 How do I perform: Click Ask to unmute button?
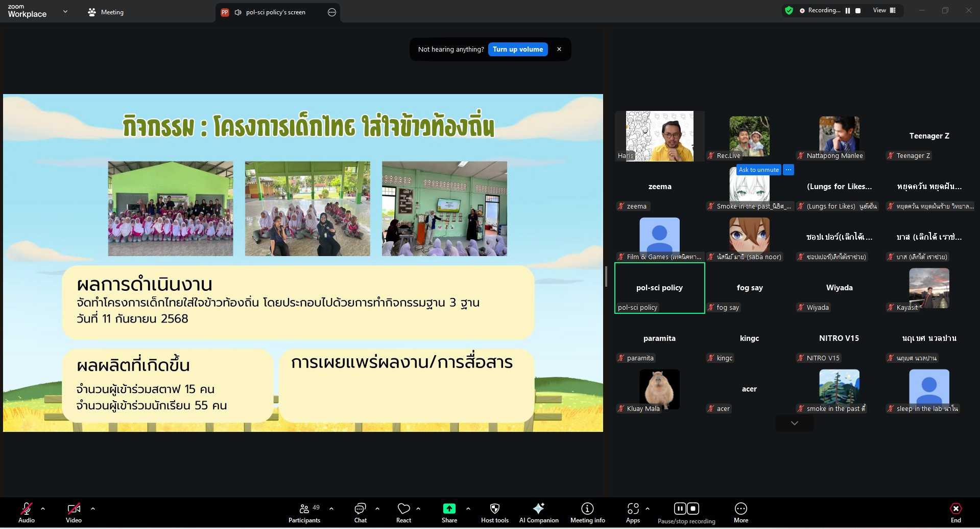click(758, 170)
